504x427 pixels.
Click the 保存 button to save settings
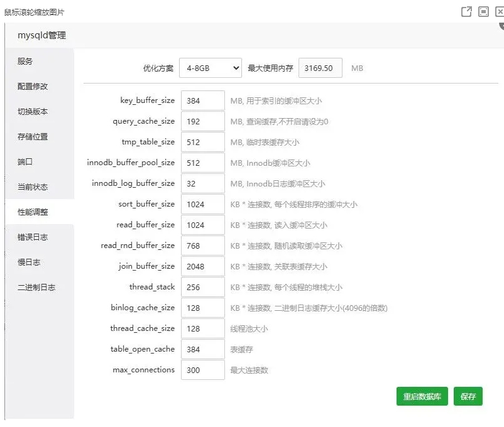pos(469,396)
